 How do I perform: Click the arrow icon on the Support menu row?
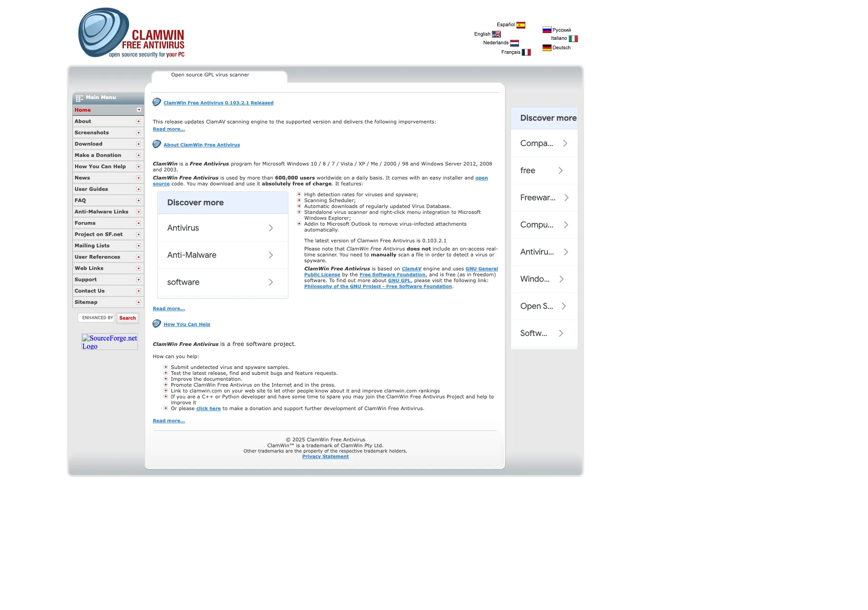139,279
